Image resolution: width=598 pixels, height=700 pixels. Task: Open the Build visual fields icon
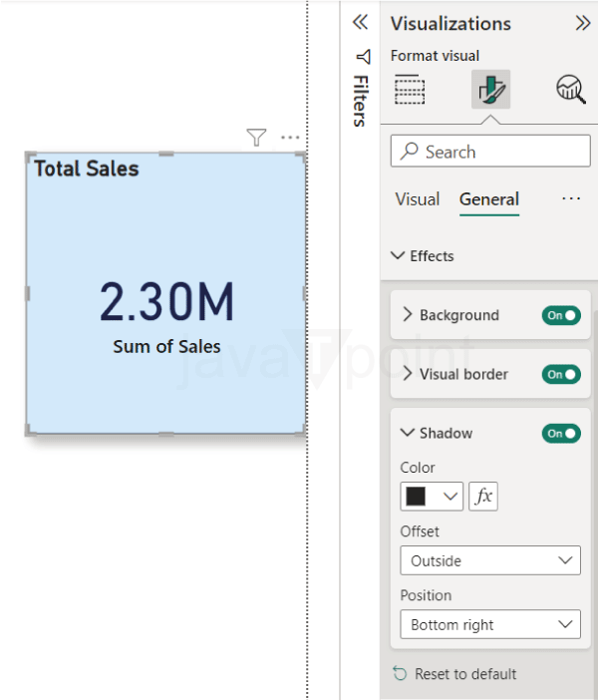(x=410, y=90)
